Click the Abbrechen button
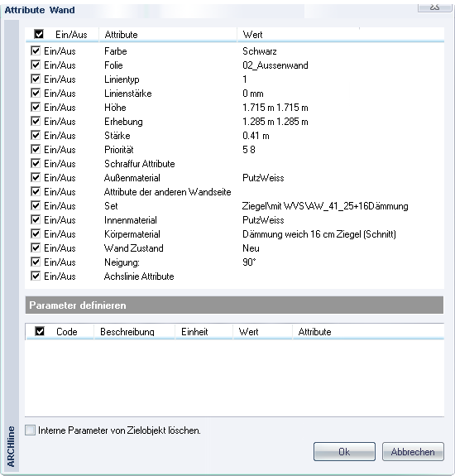This screenshot has width=455, height=476. [413, 452]
